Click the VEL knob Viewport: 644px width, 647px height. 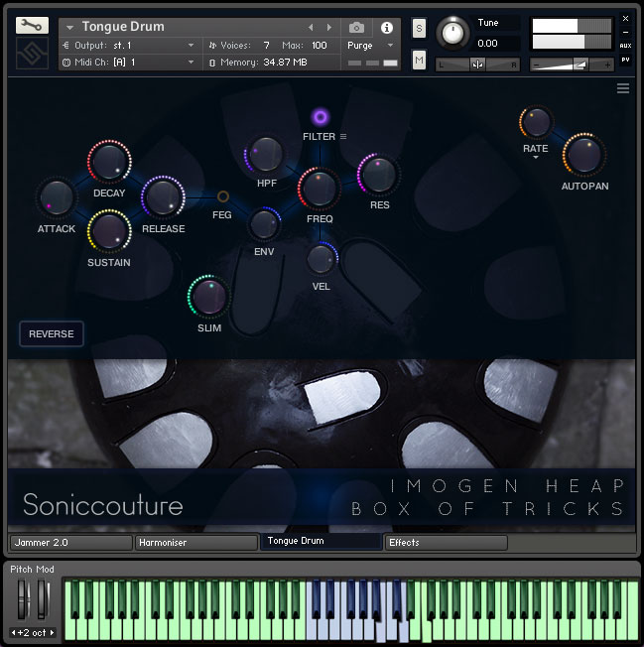coord(322,259)
